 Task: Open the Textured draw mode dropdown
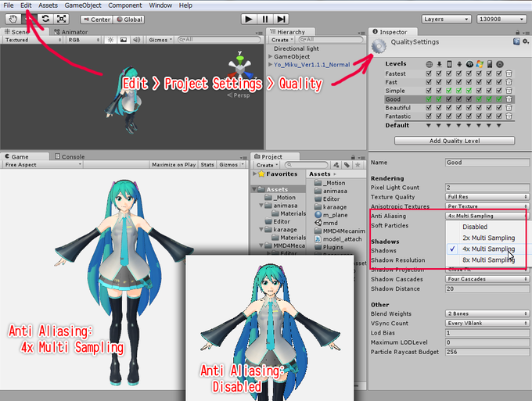[x=33, y=40]
